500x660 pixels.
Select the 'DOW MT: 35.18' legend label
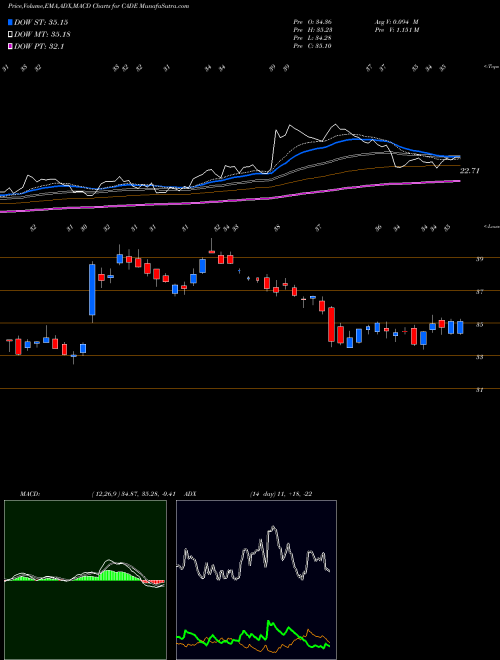[42, 35]
